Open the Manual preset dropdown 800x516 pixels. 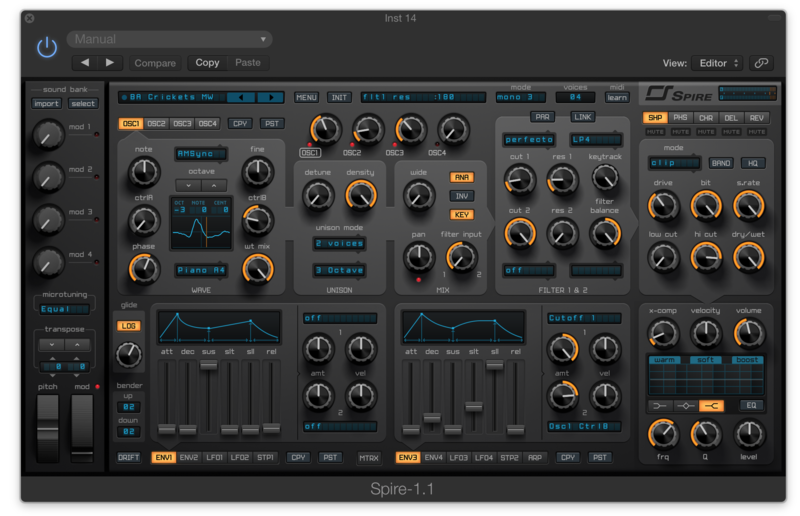(170, 39)
